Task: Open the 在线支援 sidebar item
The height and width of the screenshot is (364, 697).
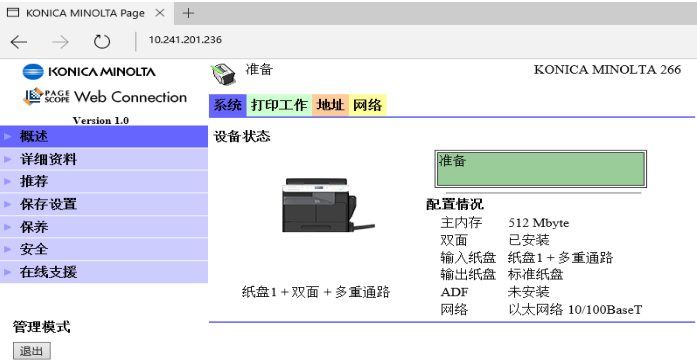Action: click(x=104, y=272)
